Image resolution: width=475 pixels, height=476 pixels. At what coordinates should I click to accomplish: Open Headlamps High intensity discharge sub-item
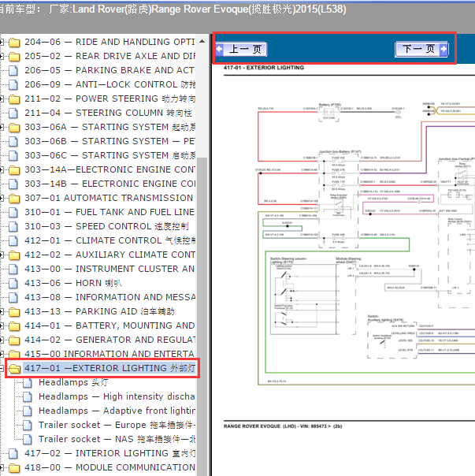(x=117, y=396)
